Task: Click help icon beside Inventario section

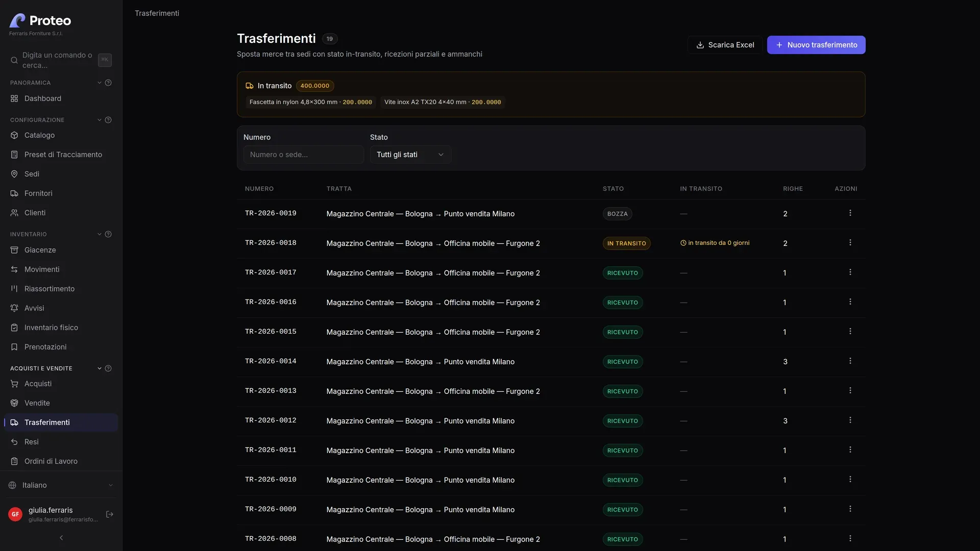Action: pyautogui.click(x=108, y=234)
